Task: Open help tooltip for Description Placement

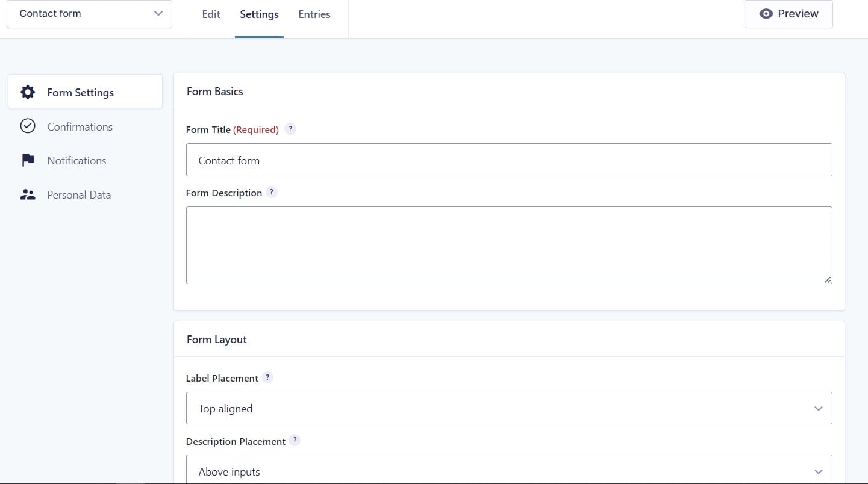Action: 295,440
